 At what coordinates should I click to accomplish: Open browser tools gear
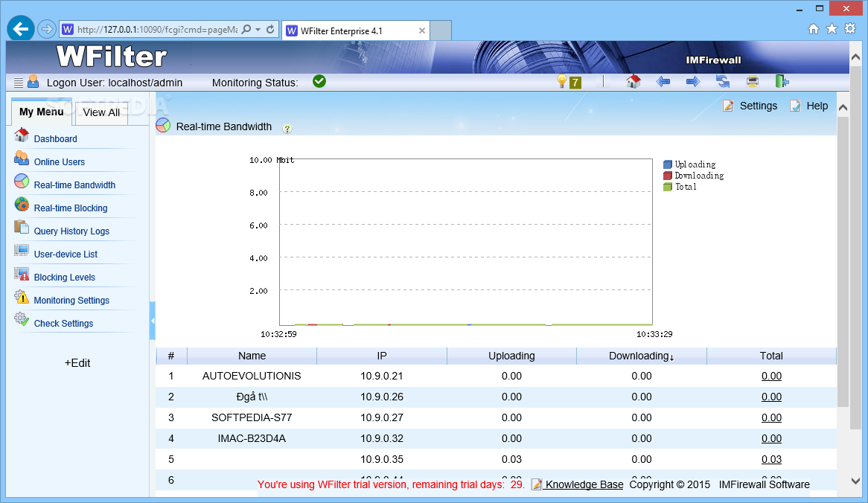(x=850, y=29)
